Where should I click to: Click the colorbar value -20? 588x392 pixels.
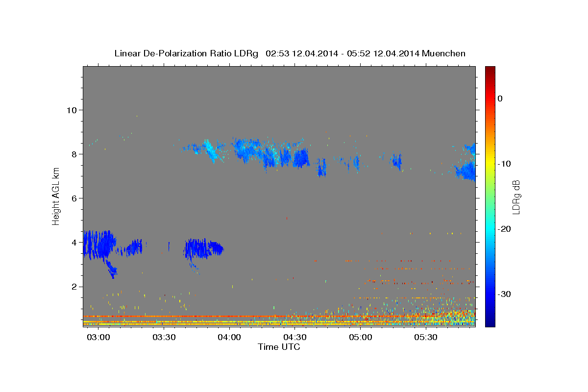(x=505, y=229)
